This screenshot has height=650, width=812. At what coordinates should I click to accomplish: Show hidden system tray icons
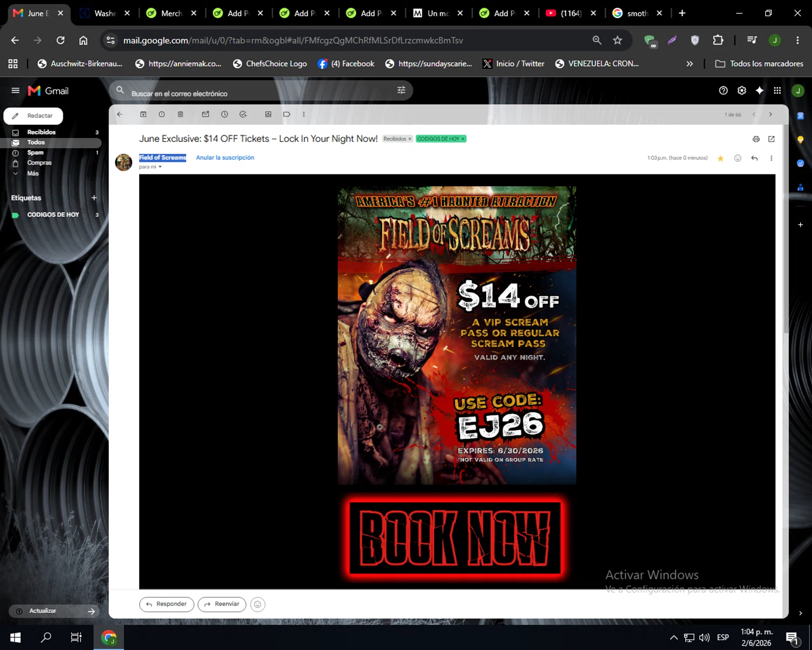click(674, 638)
